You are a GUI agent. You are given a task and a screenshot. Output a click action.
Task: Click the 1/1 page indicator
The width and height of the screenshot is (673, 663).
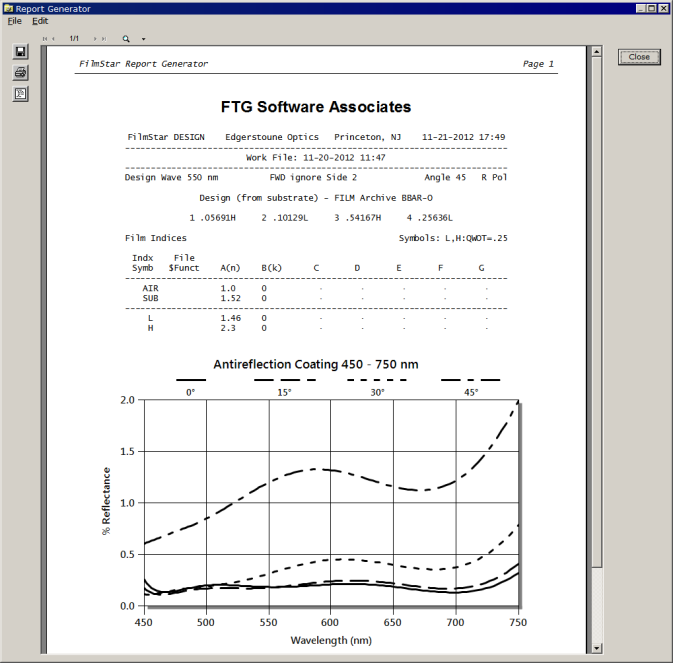(74, 39)
